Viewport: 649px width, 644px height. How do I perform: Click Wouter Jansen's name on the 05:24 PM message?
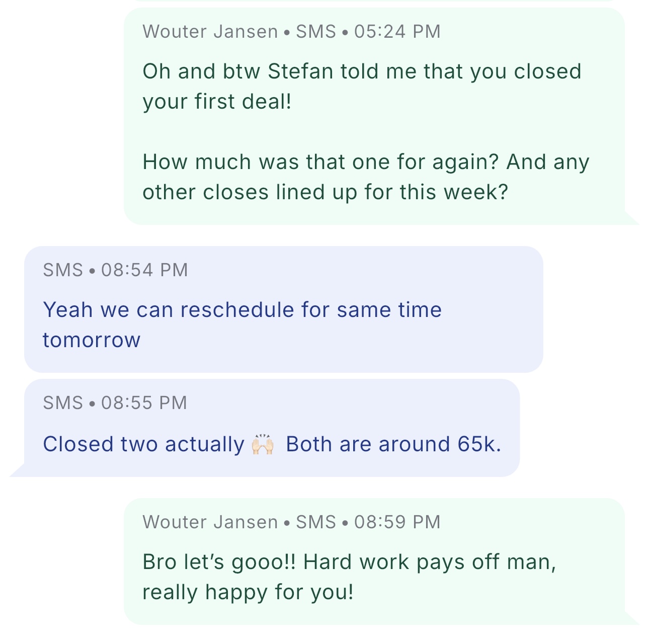210,32
